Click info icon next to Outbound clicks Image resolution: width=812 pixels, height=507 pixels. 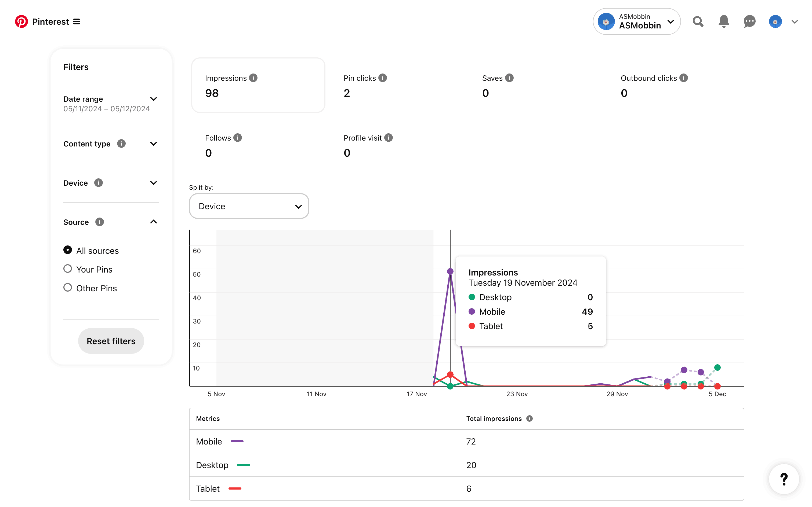683,78
